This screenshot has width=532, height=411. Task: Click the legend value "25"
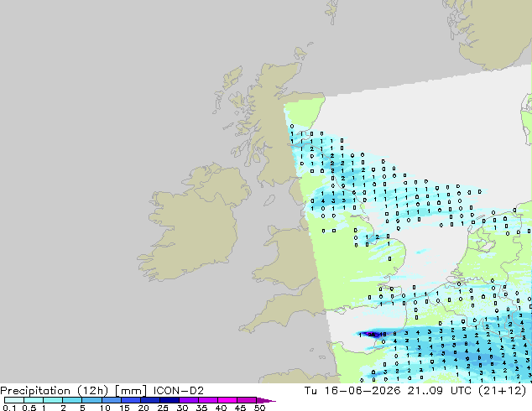163,408
